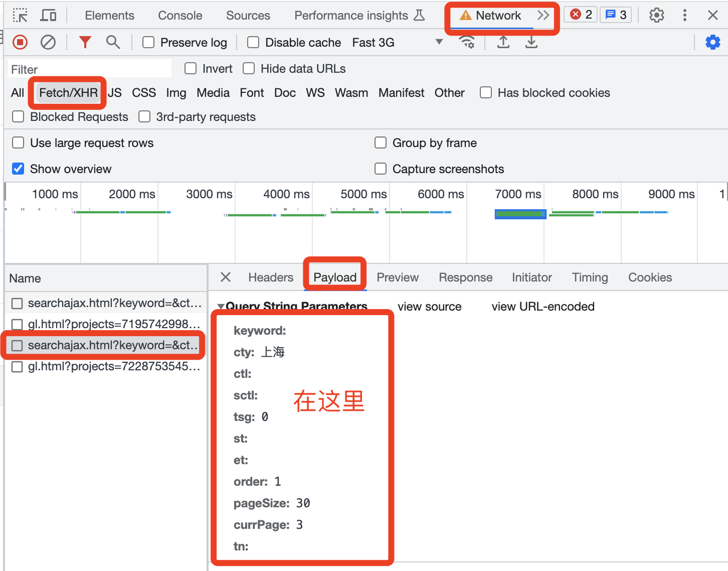The image size is (728, 571).
Task: Show more tabs double chevron
Action: [x=543, y=15]
